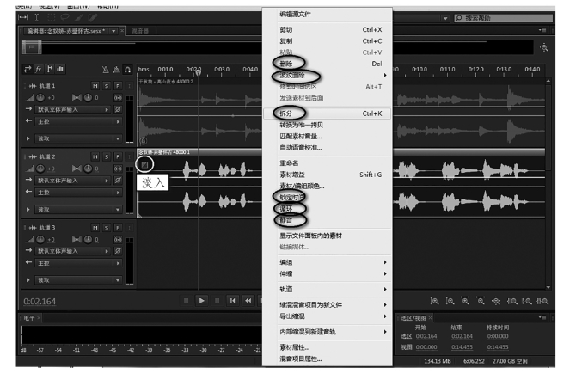Choose 素材增益 in the context menu

click(x=327, y=175)
